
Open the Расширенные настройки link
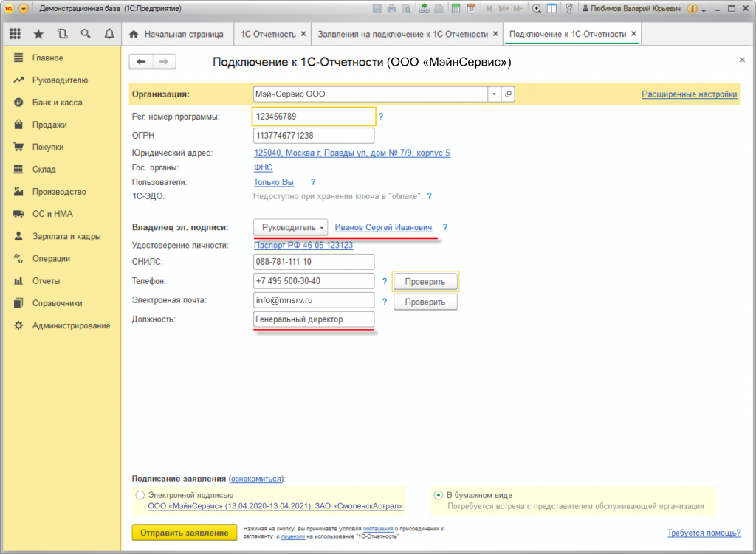[689, 94]
